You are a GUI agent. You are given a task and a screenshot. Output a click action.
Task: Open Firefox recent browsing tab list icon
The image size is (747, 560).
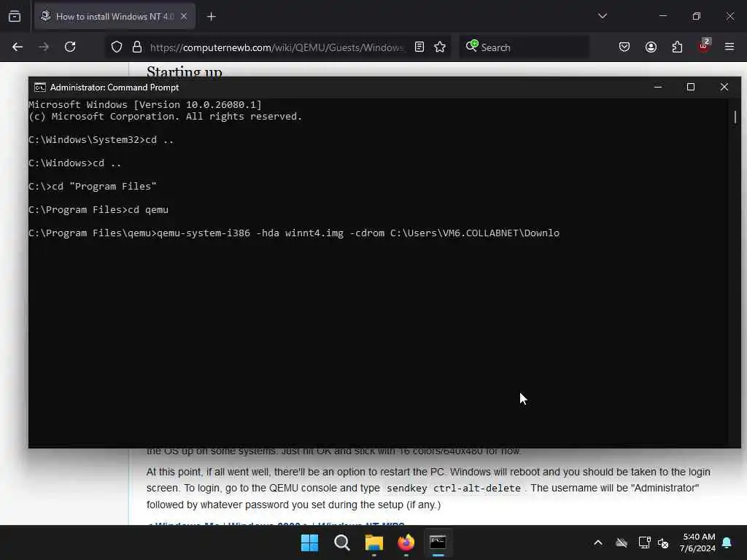(x=15, y=16)
